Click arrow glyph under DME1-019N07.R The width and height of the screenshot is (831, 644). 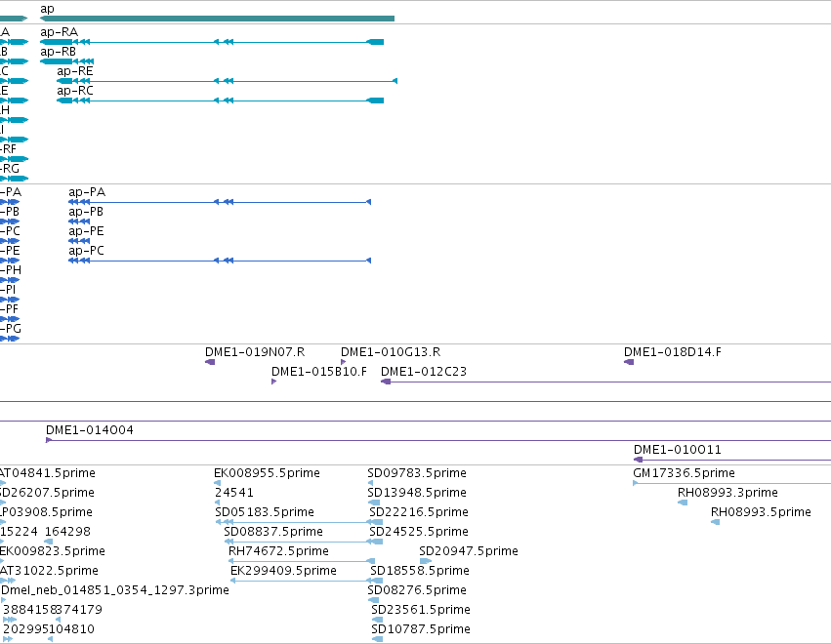click(210, 362)
